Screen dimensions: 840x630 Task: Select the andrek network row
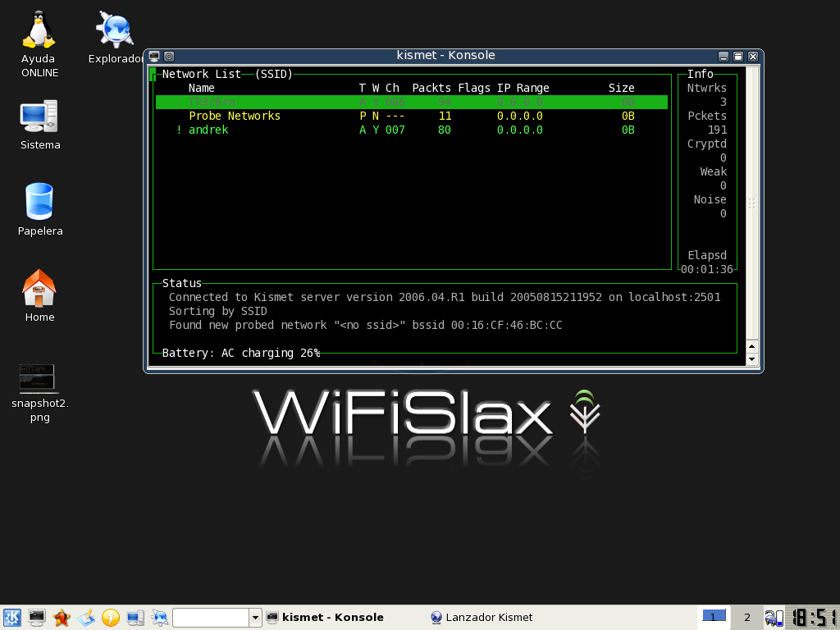pos(412,130)
